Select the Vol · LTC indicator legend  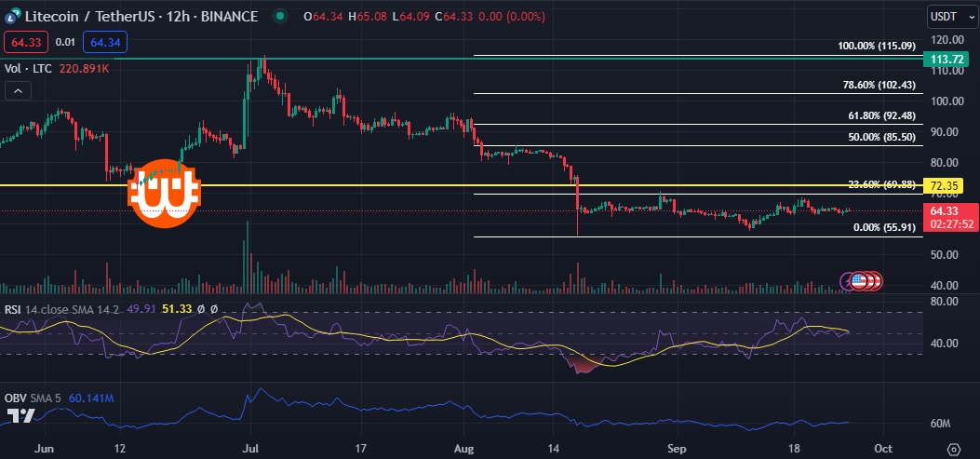click(x=30, y=68)
